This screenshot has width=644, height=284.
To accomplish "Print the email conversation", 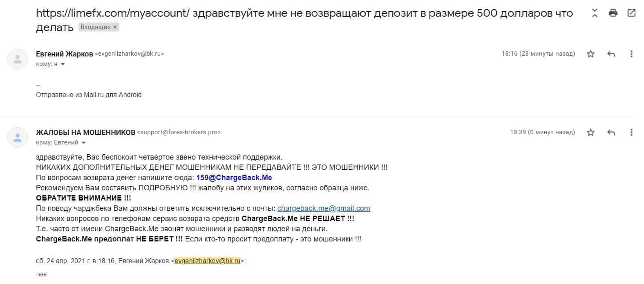I will tap(613, 13).
